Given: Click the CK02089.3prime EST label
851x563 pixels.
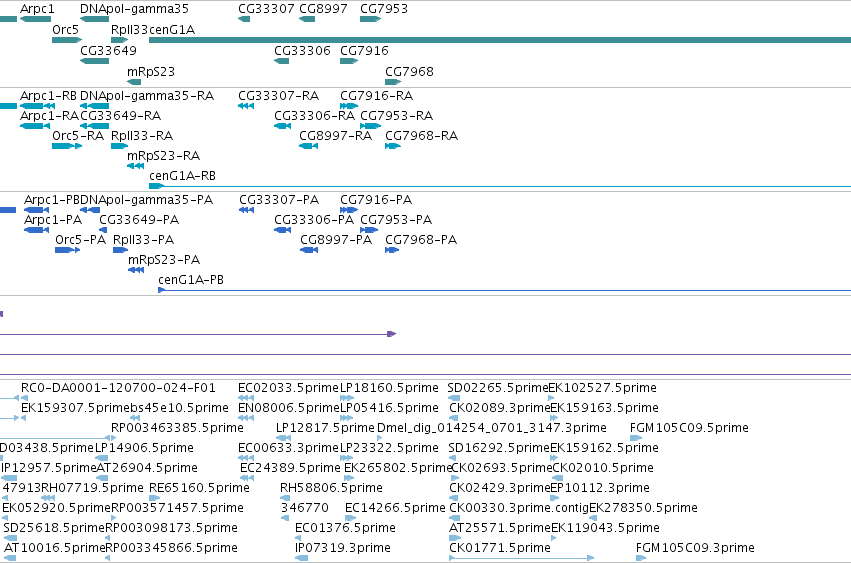Looking at the screenshot, I should click(500, 408).
